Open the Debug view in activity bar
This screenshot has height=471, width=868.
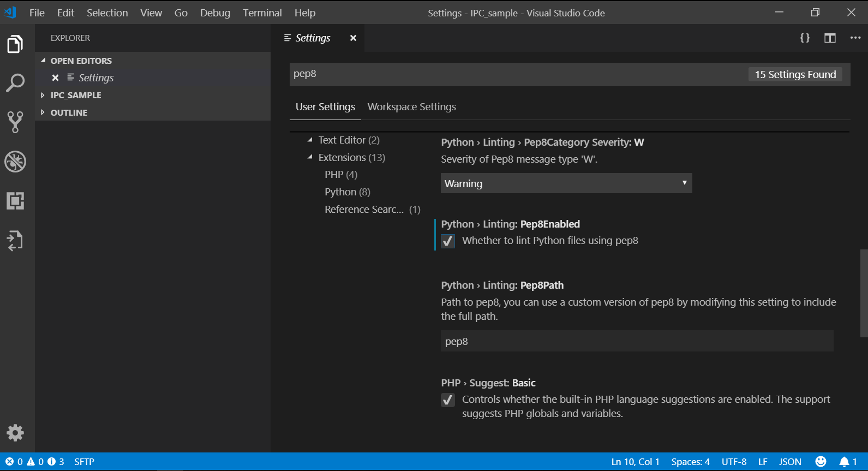(x=15, y=162)
